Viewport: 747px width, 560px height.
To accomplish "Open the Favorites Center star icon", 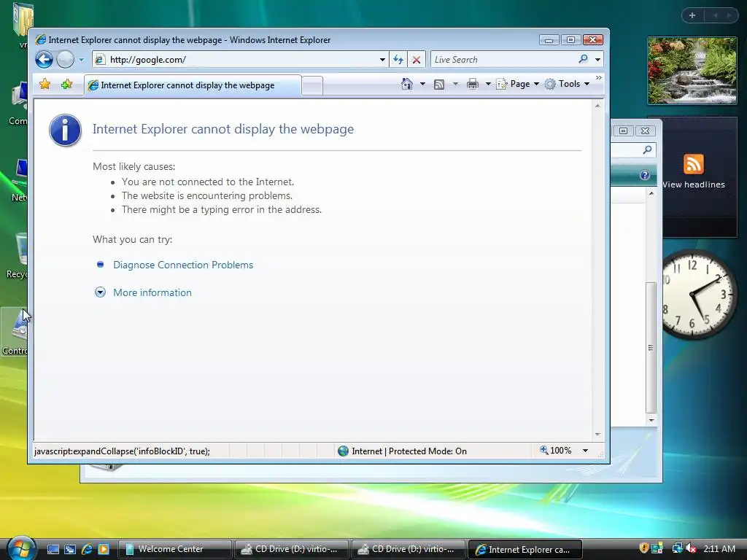I will click(x=44, y=85).
